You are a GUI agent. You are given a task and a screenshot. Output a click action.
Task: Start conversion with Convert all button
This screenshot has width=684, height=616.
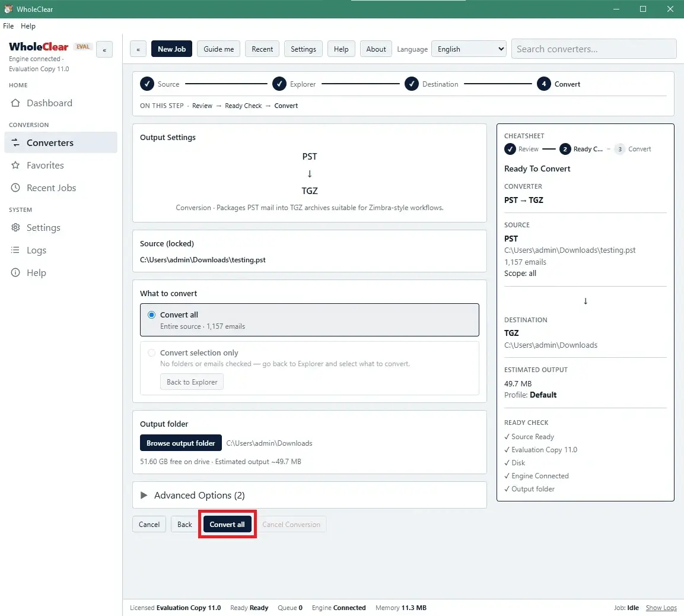227,524
